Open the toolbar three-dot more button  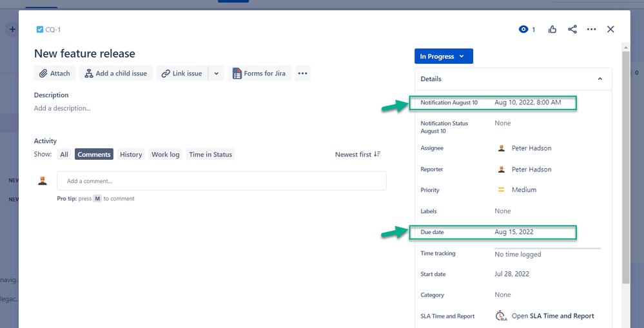click(303, 73)
